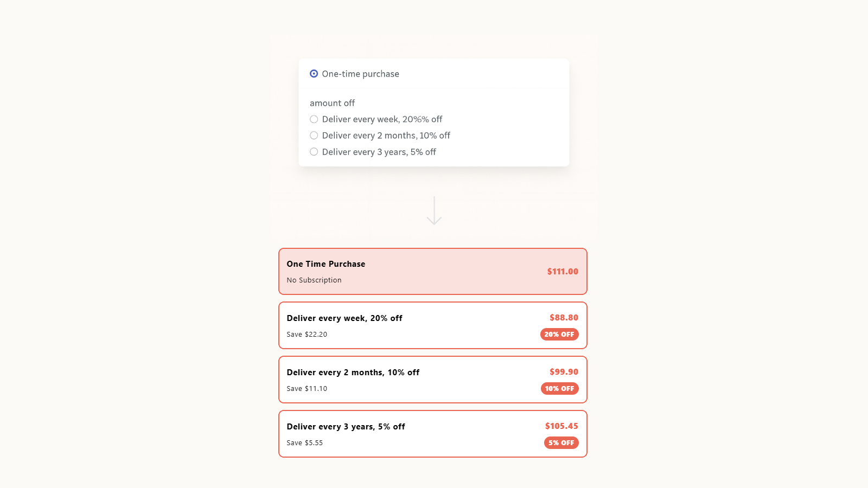
Task: Click the $99.90 discounted price
Action: 564,372
